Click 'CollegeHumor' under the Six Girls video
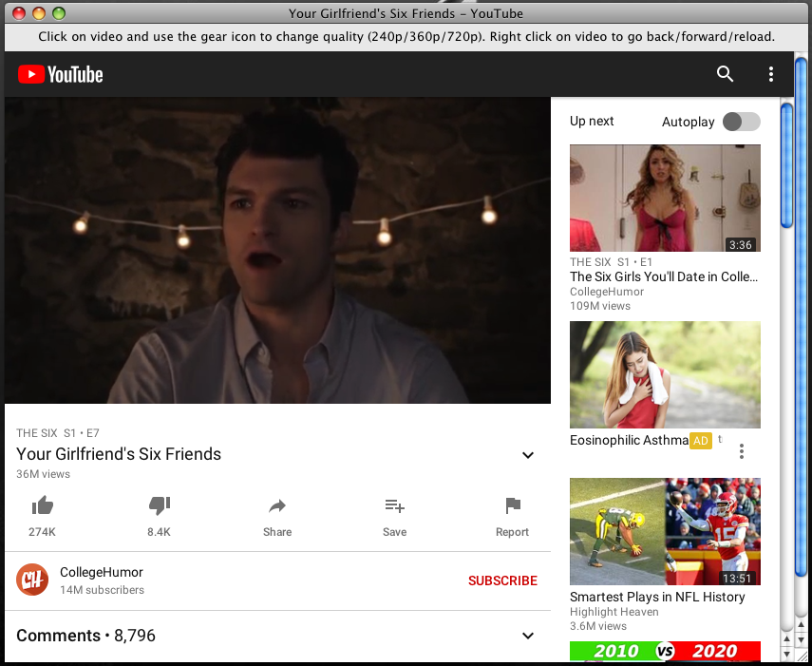The height and width of the screenshot is (666, 812). (607, 292)
